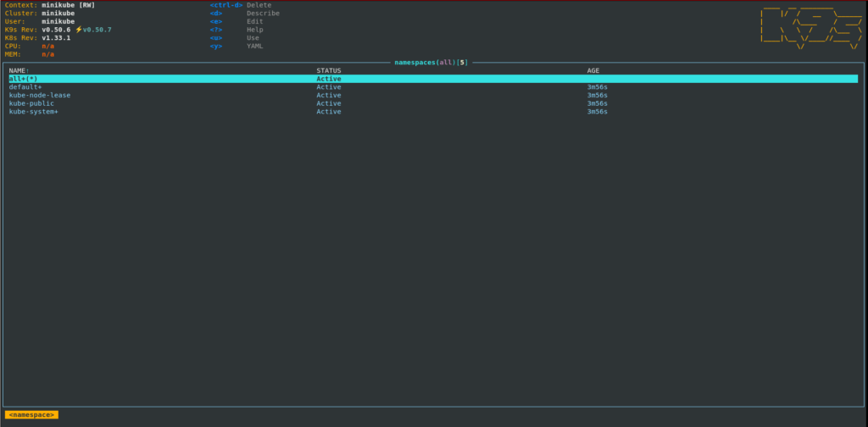Click the v0.50.7 available version text

click(x=97, y=30)
